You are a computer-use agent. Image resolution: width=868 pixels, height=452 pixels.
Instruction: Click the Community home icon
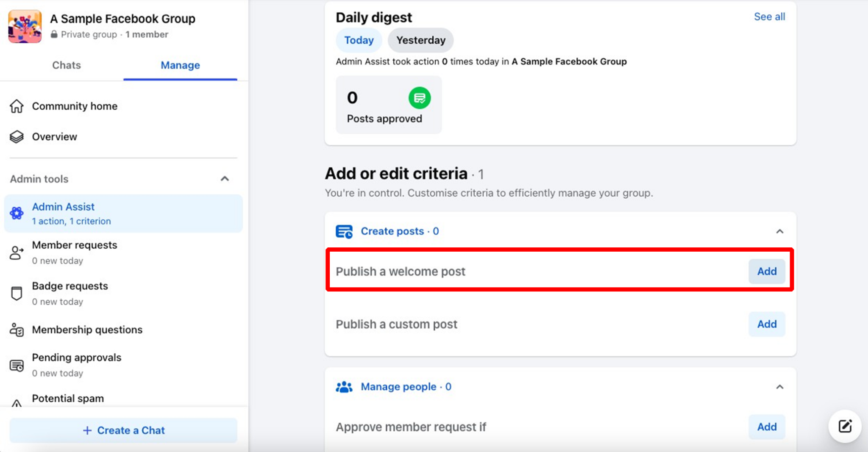[x=16, y=106]
